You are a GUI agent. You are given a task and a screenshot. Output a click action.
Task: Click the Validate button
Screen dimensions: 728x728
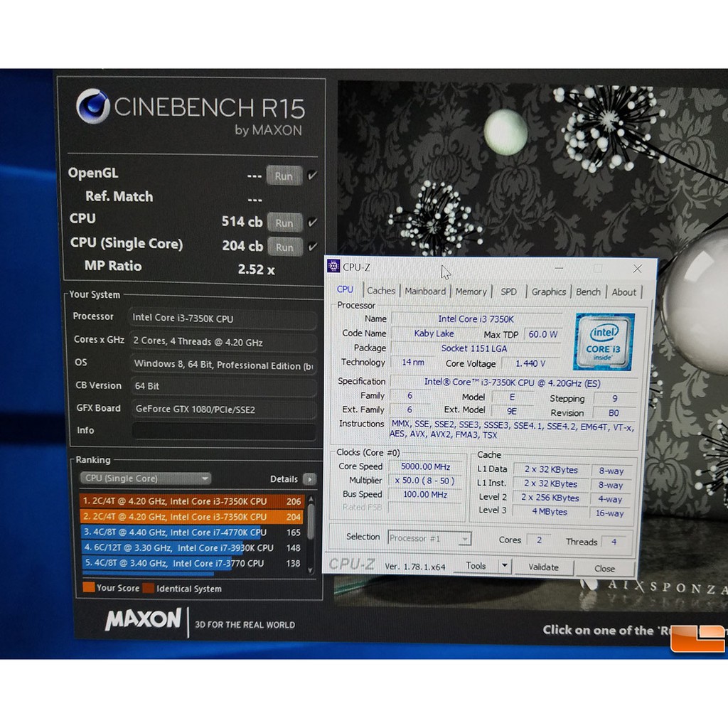coord(543,567)
